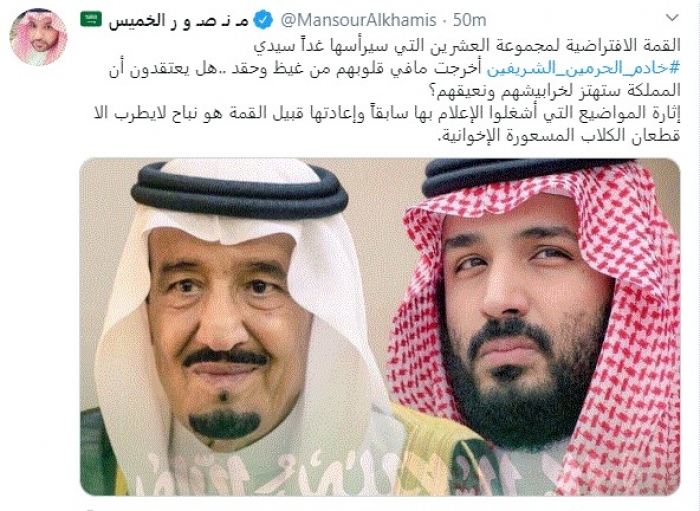Open the attached tweet photo
Viewport: 700px width, 511px height.
pos(380,327)
